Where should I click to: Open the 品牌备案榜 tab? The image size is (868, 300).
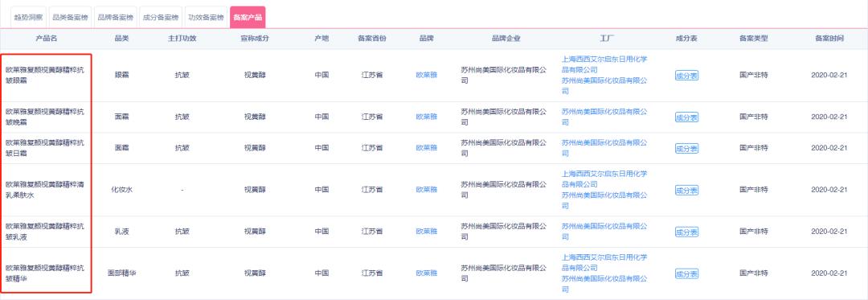point(115,17)
